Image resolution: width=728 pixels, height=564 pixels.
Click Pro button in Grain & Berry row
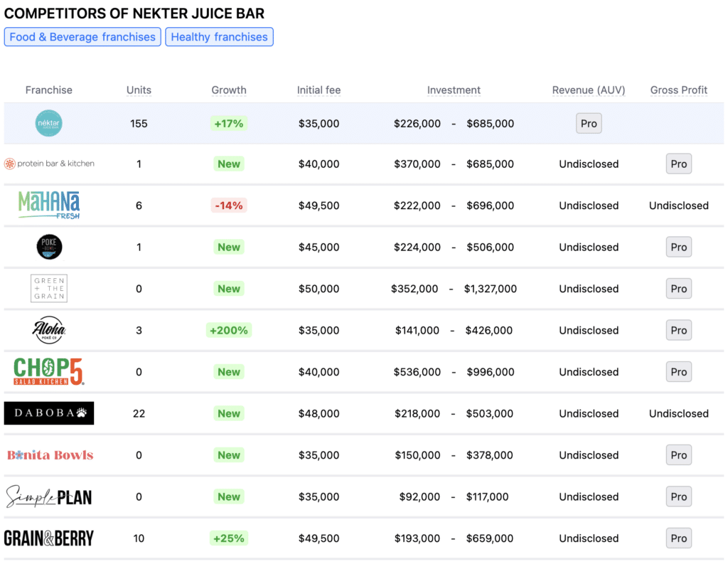tap(679, 538)
